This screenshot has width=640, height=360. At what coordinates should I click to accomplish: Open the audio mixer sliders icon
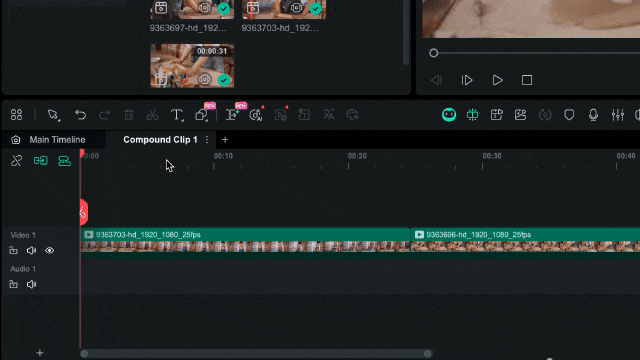coord(618,115)
